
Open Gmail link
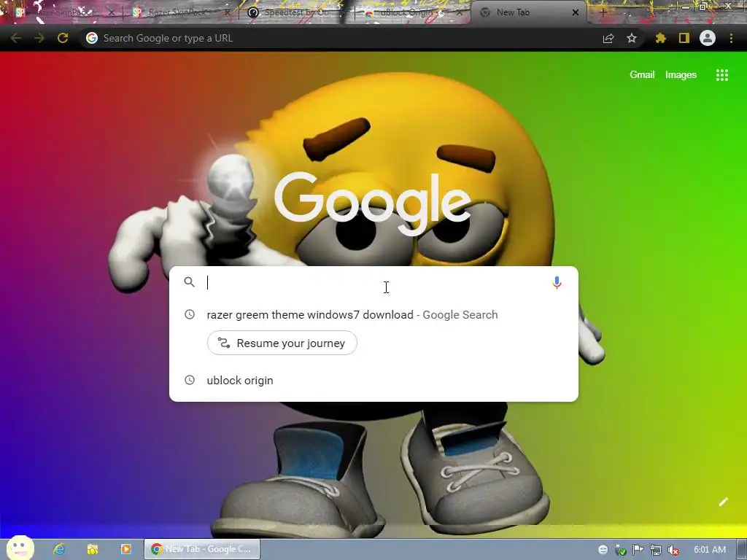[642, 75]
